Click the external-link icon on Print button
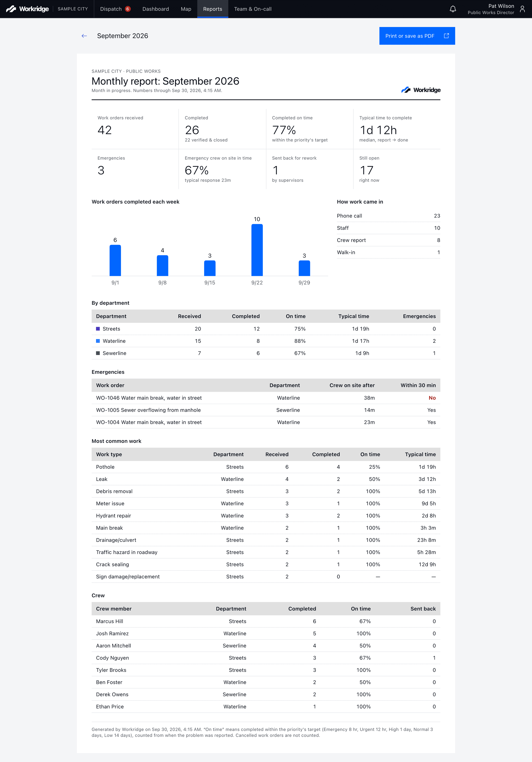Screen dimensions: 532x762 point(446,36)
